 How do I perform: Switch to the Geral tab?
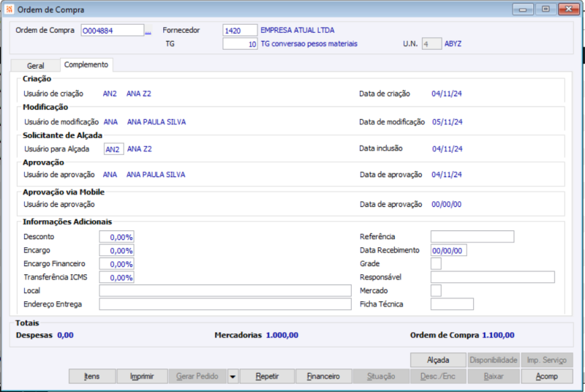[35, 66]
